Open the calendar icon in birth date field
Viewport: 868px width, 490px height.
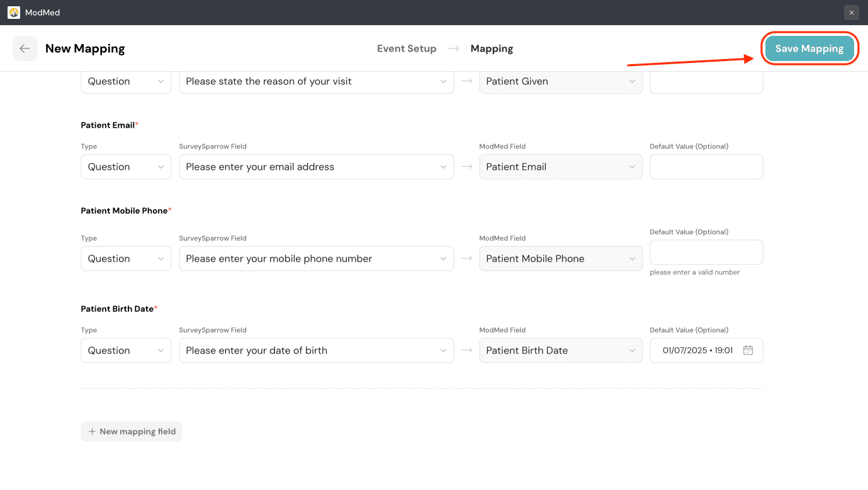click(748, 350)
